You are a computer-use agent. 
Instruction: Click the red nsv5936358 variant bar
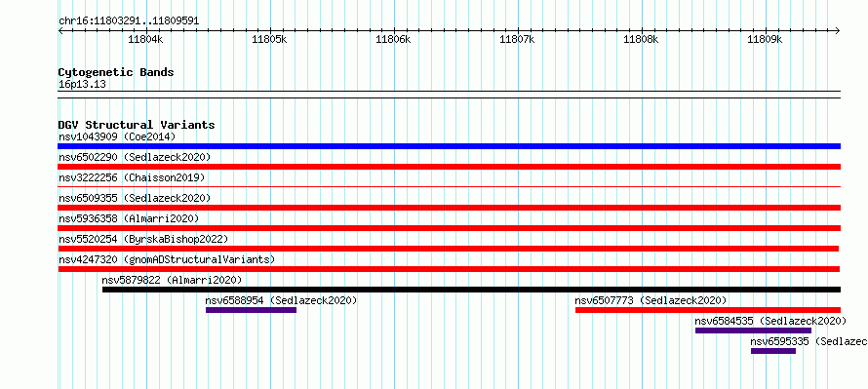tap(449, 228)
